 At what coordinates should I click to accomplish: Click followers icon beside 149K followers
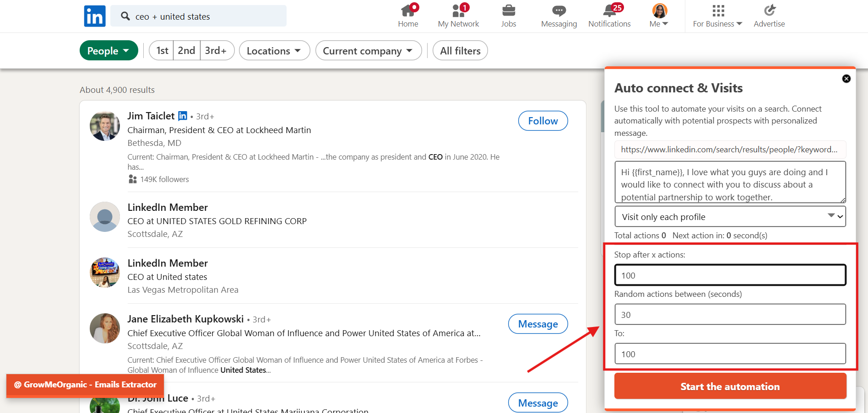tap(133, 179)
